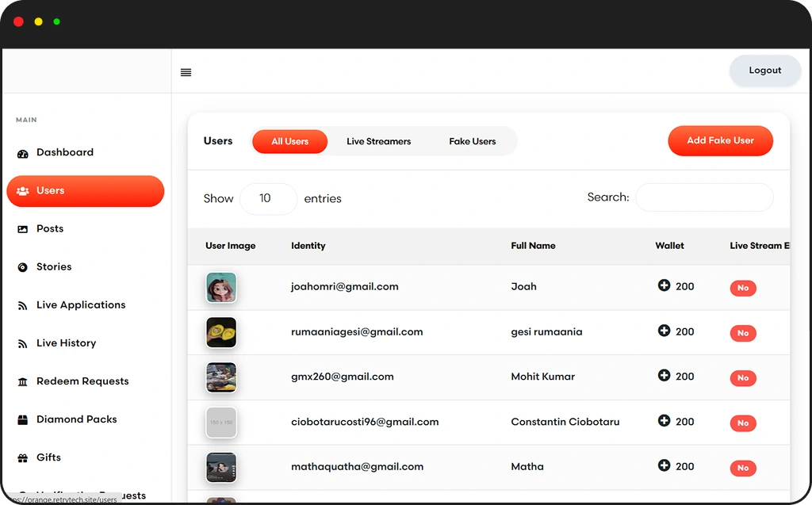Click the yellow window minimize button

pos(38,21)
